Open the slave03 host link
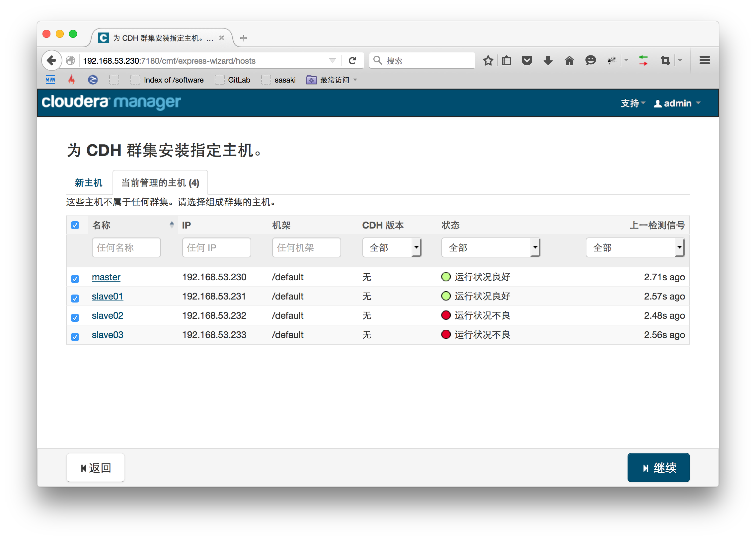This screenshot has height=540, width=756. 108,335
